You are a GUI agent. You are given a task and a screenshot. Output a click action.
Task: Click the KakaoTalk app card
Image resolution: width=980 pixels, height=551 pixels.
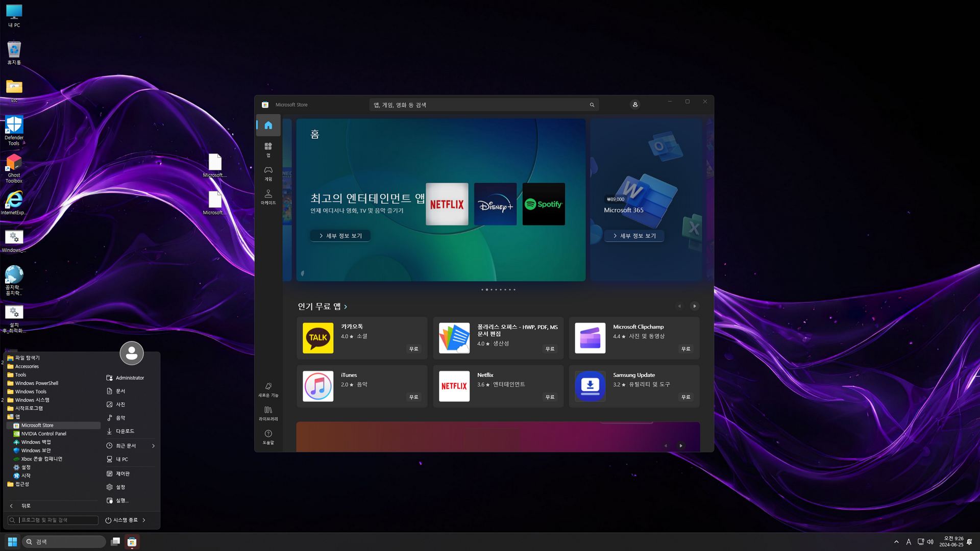coord(361,338)
